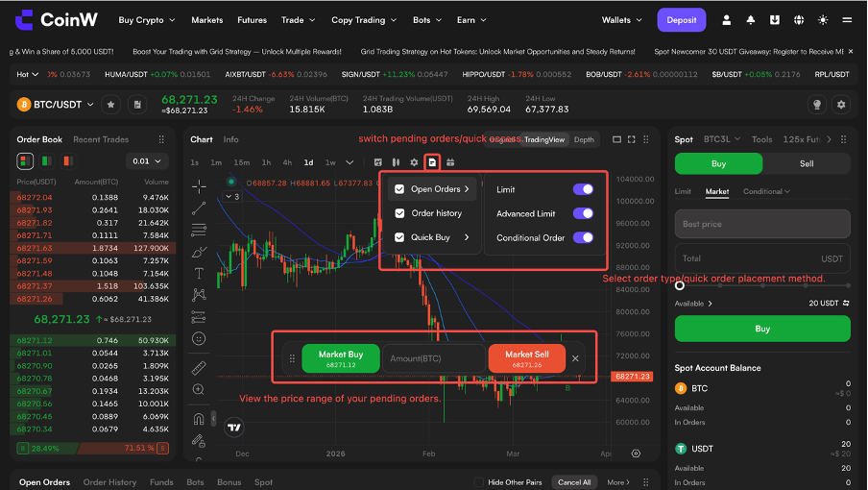
Task: Open the Conditional order type dropdown
Action: [766, 191]
